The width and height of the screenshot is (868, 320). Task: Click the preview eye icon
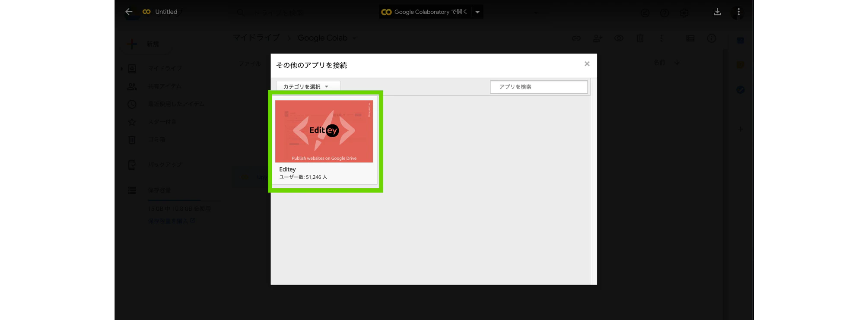pos(619,38)
